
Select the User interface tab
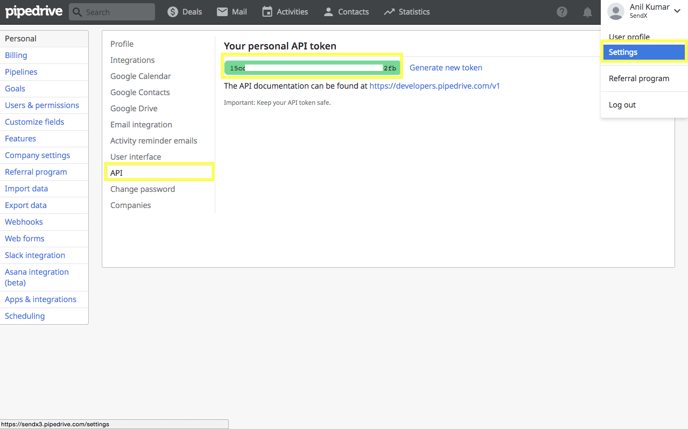[136, 157]
